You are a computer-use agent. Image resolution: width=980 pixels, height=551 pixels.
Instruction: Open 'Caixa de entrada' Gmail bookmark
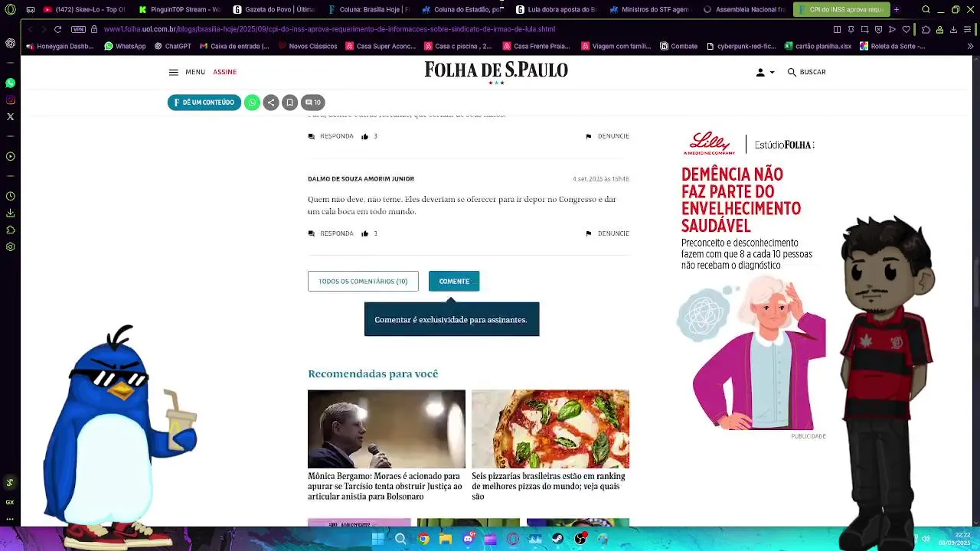pyautogui.click(x=234, y=46)
